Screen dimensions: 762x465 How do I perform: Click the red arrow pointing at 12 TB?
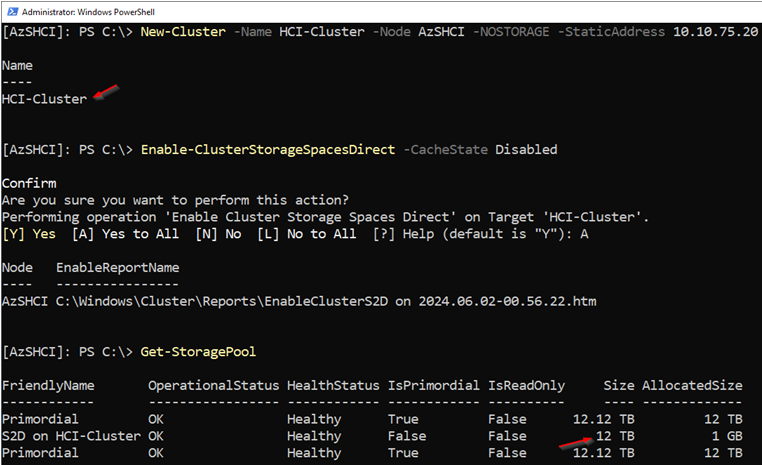click(x=576, y=443)
